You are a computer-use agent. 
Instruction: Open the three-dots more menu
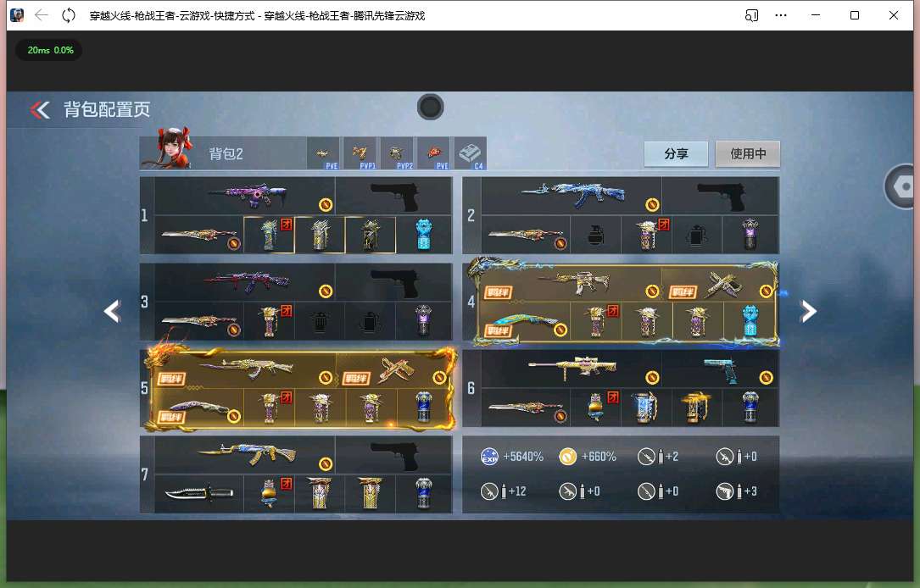click(x=781, y=15)
